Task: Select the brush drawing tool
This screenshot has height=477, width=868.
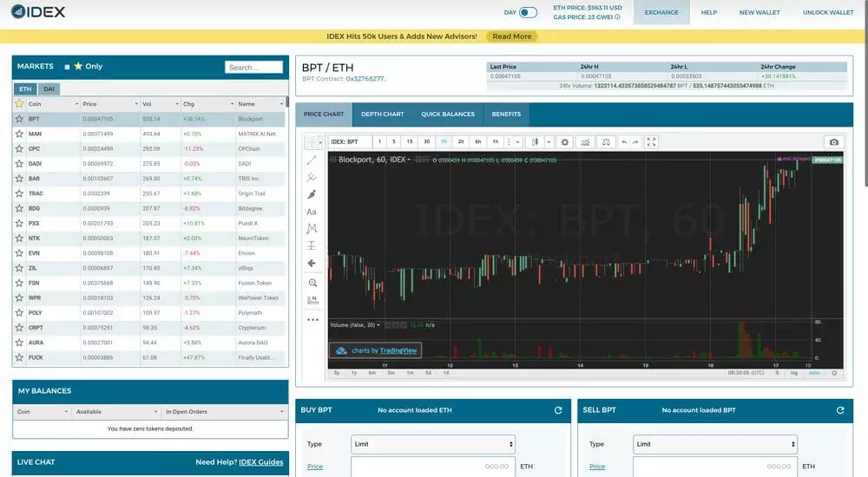Action: pyautogui.click(x=312, y=194)
